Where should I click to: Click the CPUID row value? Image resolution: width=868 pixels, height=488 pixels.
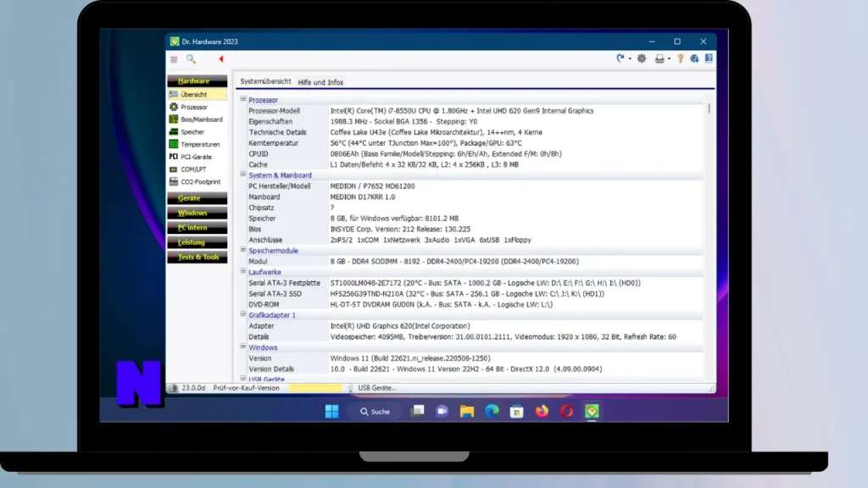tap(446, 154)
